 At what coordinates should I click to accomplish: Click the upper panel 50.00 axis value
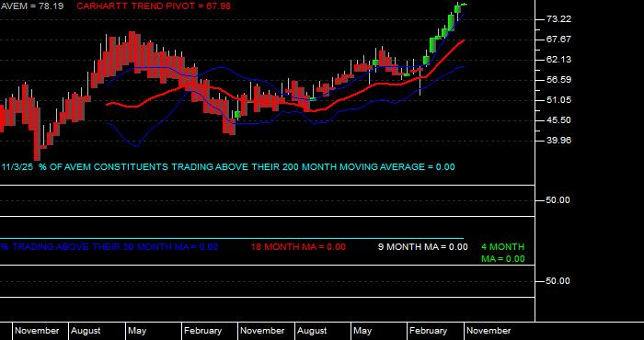click(x=558, y=200)
